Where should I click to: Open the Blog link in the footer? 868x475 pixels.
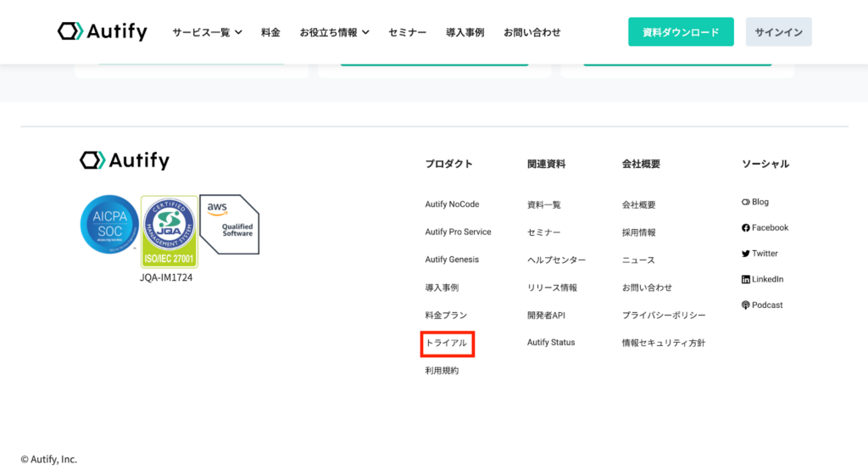coord(755,202)
